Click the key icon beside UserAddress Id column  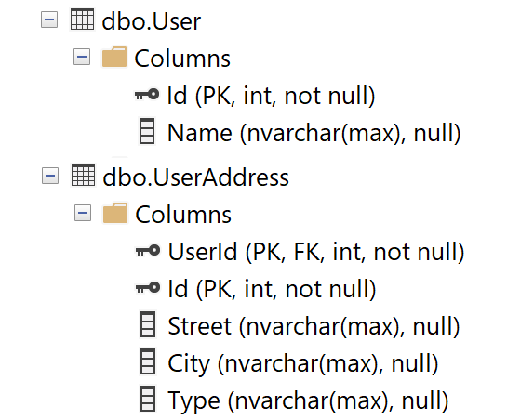148,287
